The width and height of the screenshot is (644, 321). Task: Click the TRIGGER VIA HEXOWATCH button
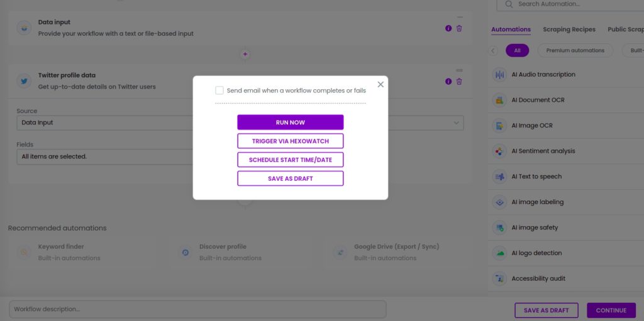coord(291,141)
